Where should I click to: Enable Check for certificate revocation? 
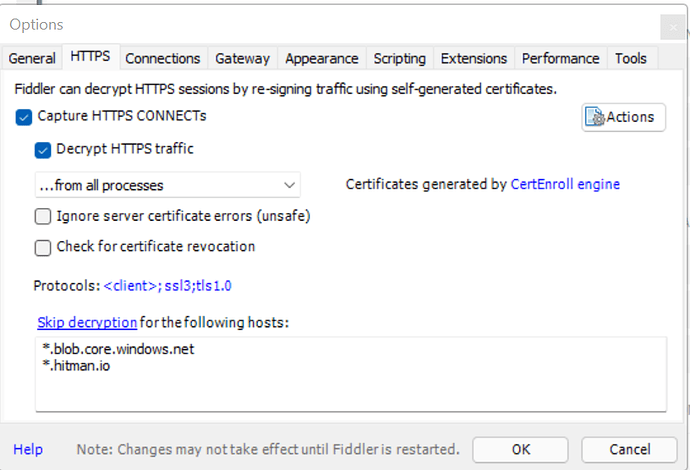tap(43, 247)
